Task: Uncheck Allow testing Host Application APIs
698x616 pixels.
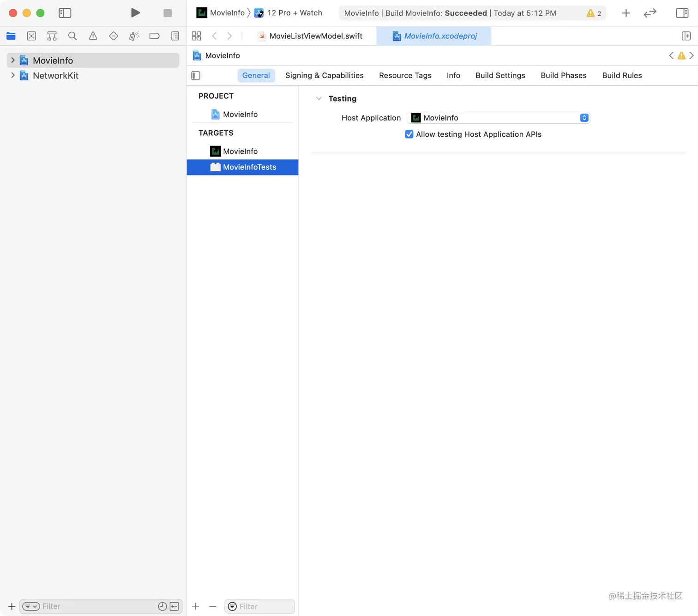Action: (409, 134)
